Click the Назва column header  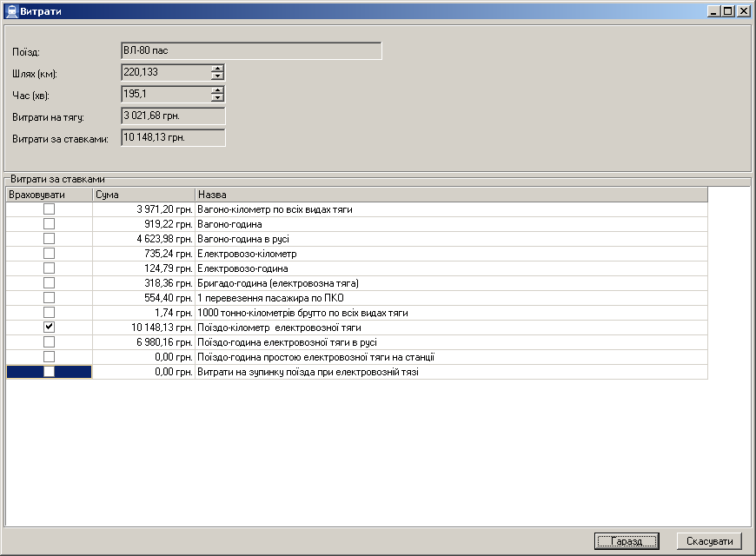(450, 195)
